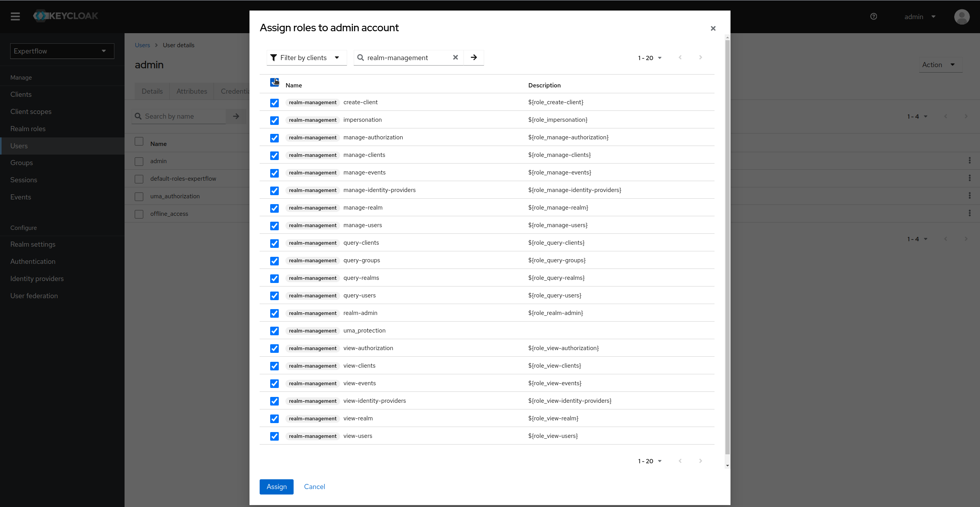Image resolution: width=980 pixels, height=507 pixels.
Task: Open the Filter by clients dropdown
Action: [x=306, y=57]
